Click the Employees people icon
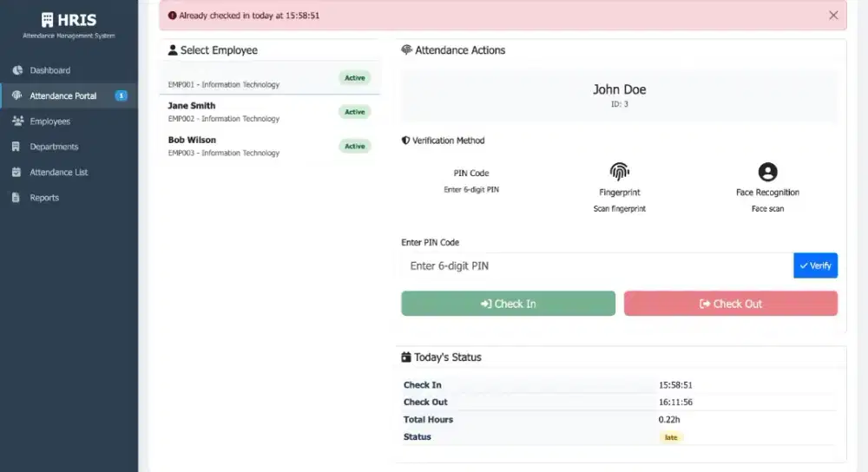The height and width of the screenshot is (472, 868). [17, 121]
